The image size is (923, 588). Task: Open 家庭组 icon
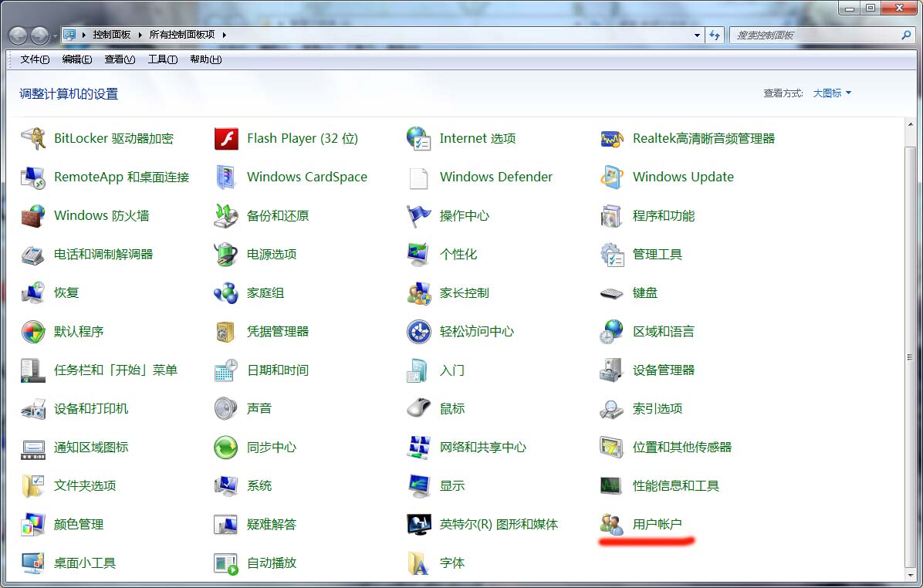[x=226, y=293]
